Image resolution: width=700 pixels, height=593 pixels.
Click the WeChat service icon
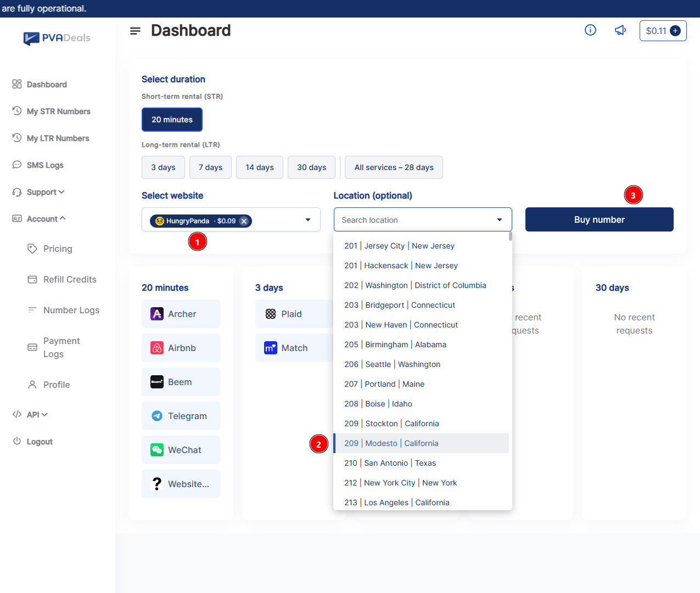(x=157, y=450)
